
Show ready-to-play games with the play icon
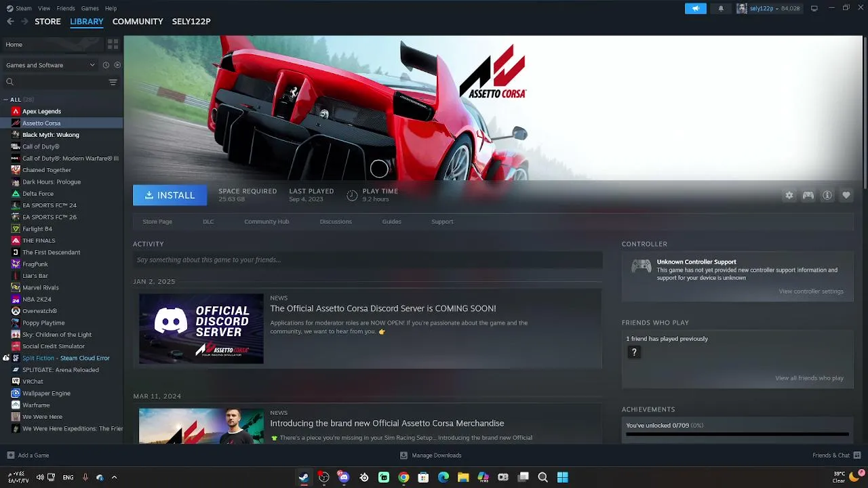117,65
